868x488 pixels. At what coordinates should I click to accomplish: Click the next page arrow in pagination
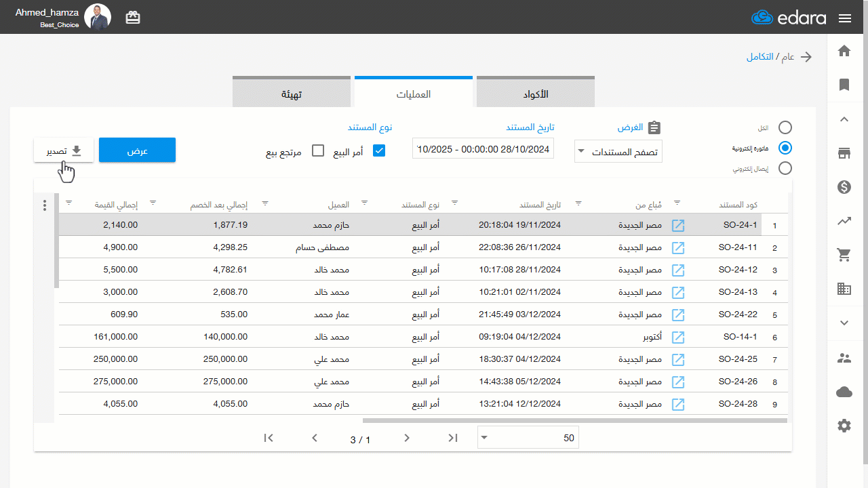click(407, 438)
